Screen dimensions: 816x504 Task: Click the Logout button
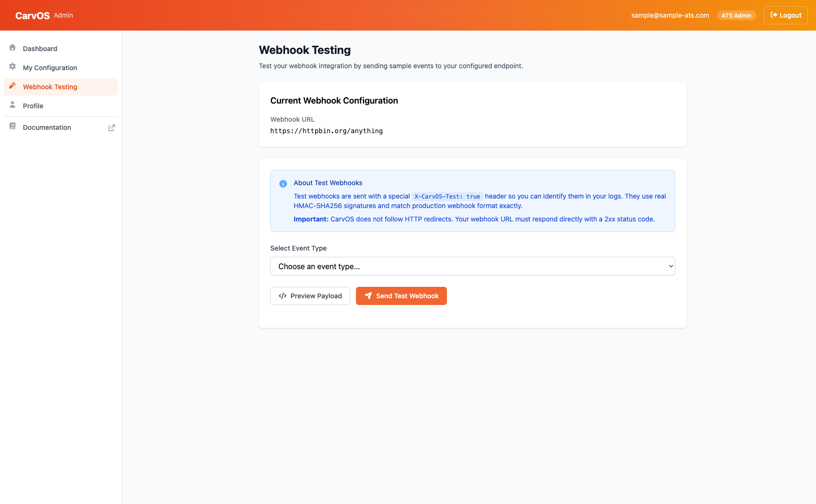coord(785,15)
